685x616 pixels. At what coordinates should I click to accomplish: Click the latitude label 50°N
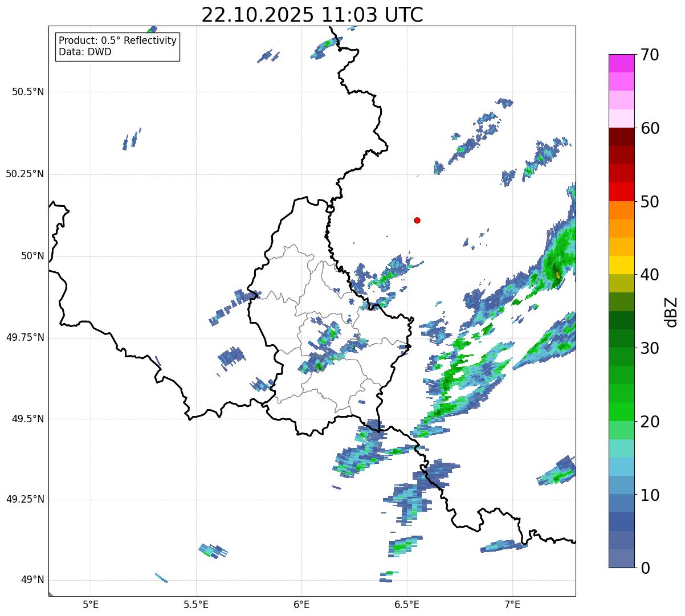(x=32, y=256)
